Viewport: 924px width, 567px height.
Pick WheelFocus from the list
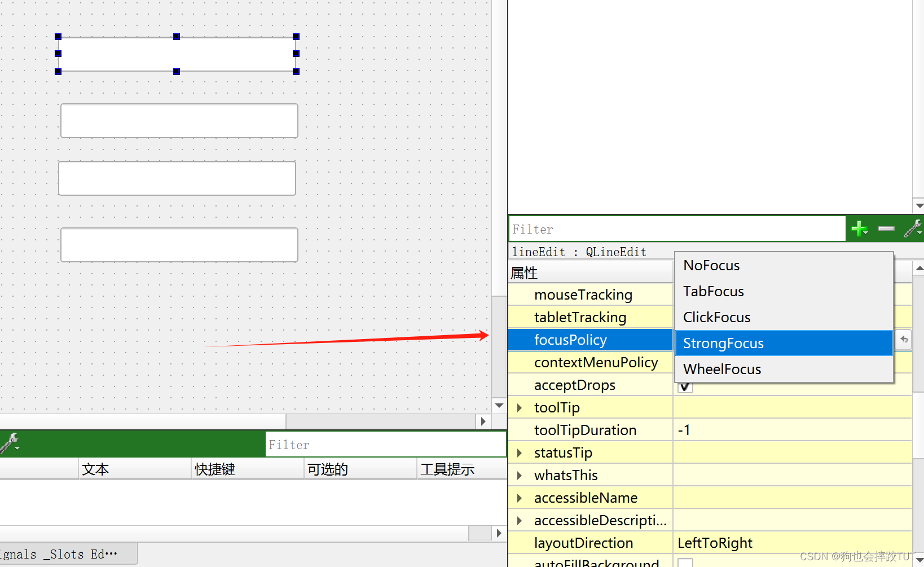coord(784,369)
